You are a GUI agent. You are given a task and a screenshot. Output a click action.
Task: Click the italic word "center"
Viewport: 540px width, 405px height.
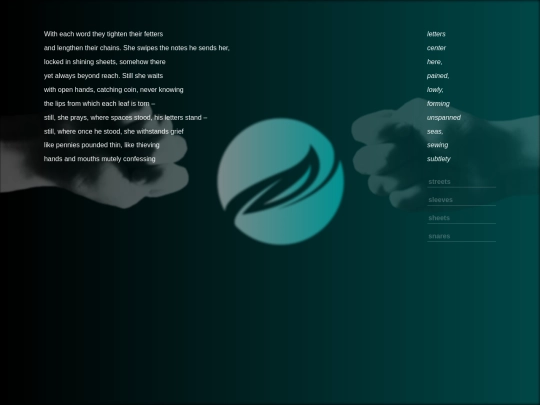click(436, 48)
